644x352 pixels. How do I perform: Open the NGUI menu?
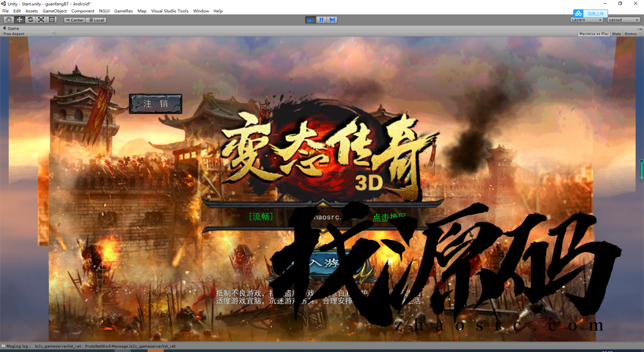pos(104,11)
